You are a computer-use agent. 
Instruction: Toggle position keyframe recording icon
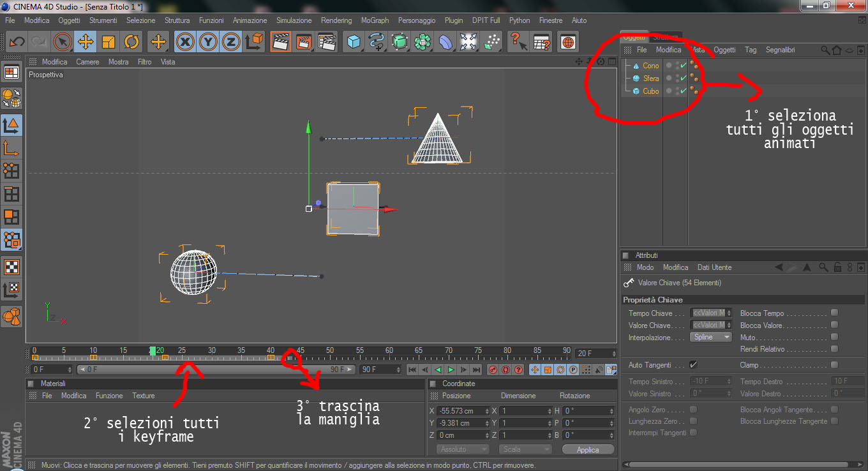(x=535, y=370)
